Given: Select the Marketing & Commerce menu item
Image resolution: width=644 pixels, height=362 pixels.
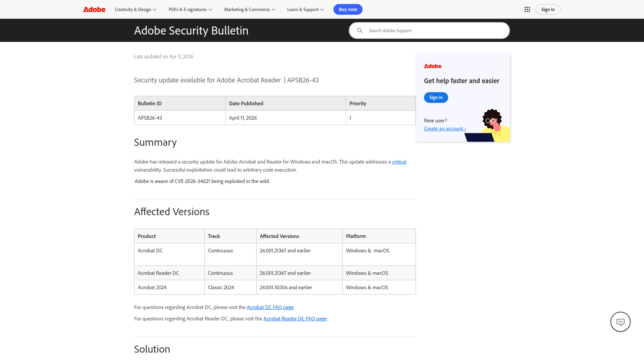Looking at the screenshot, I should click(x=247, y=9).
